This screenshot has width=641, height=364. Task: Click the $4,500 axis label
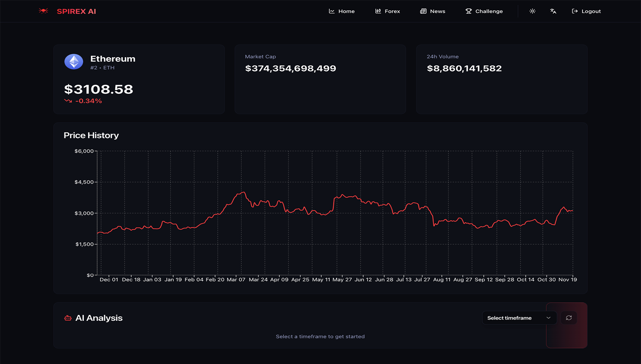(x=84, y=182)
